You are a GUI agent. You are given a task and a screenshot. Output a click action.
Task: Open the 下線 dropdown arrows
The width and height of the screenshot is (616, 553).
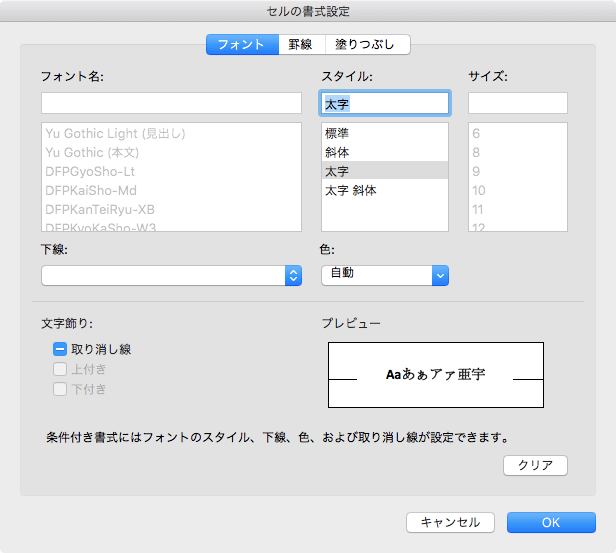pos(293,276)
